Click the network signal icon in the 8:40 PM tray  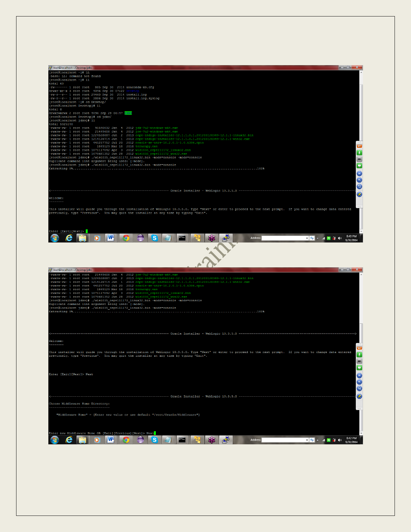click(323, 238)
